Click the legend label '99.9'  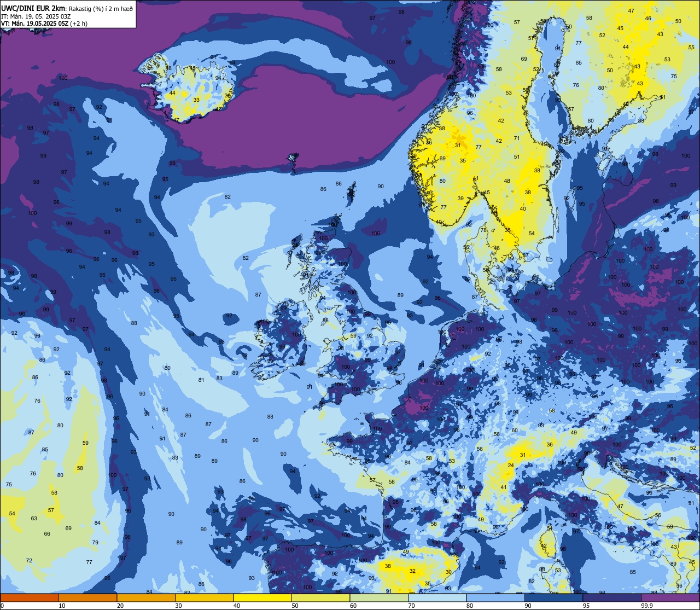[647, 606]
